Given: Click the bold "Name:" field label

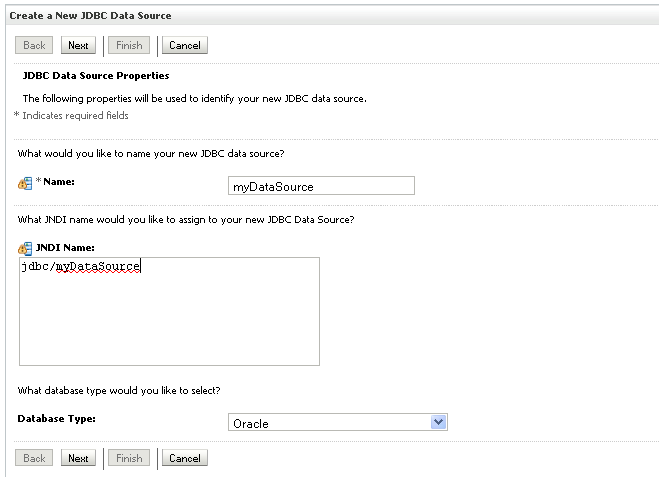Looking at the screenshot, I should pos(58,182).
